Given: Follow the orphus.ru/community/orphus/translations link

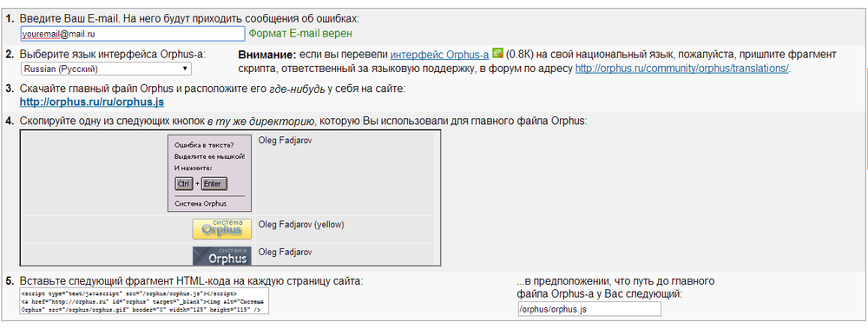Looking at the screenshot, I should click(x=682, y=69).
